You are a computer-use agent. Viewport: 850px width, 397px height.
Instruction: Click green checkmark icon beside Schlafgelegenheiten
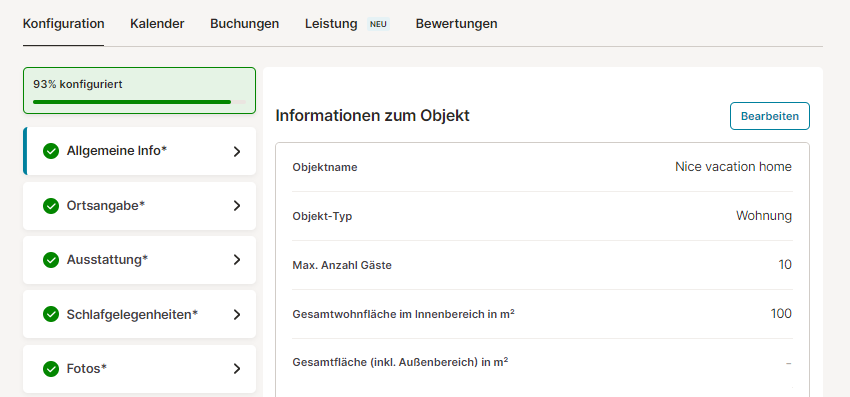51,314
